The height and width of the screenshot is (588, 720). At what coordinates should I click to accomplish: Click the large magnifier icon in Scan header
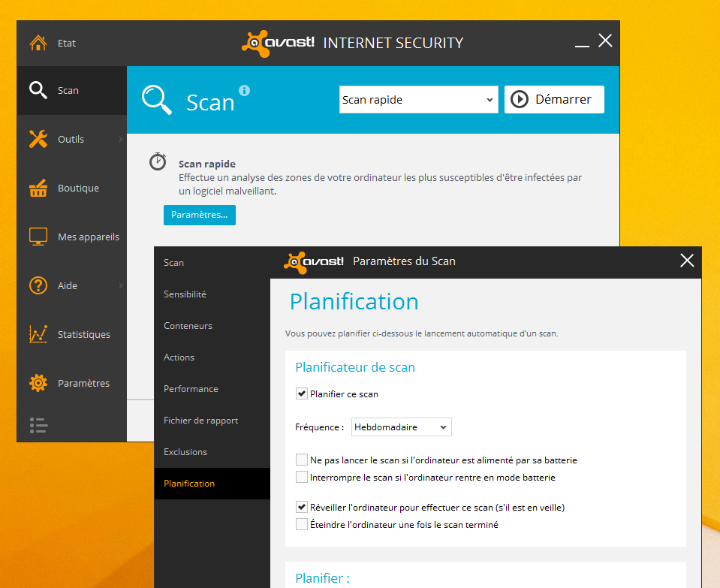[157, 100]
